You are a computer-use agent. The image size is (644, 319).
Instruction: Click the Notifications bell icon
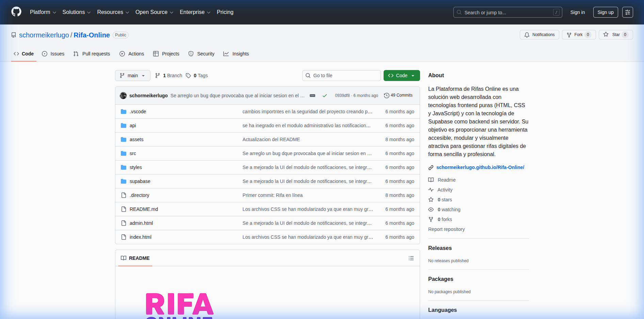pyautogui.click(x=527, y=34)
